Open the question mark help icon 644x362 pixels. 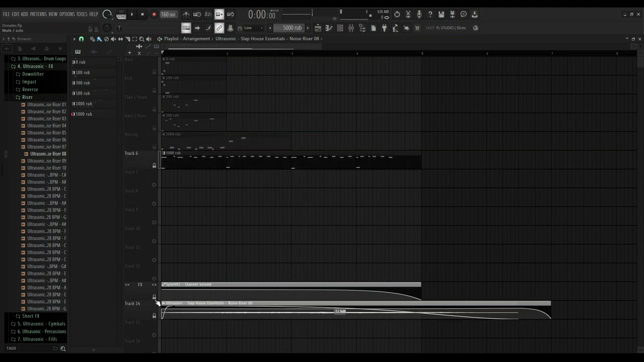430,14
